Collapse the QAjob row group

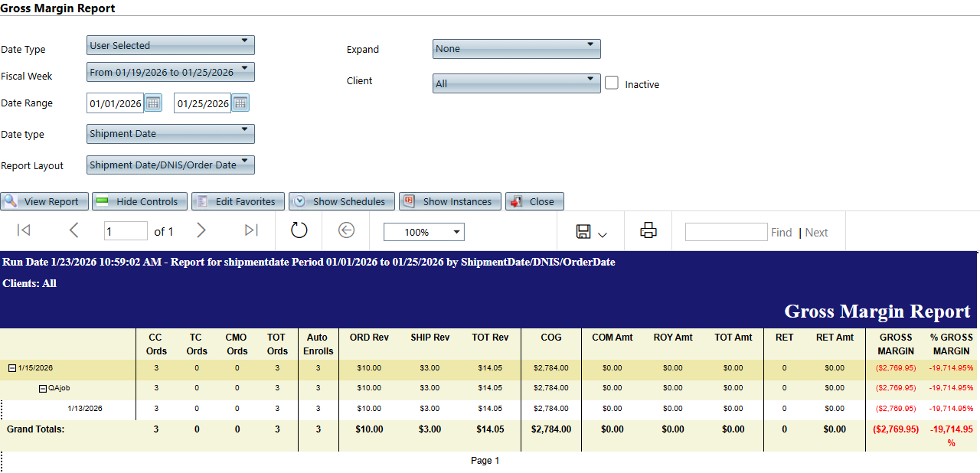point(43,388)
